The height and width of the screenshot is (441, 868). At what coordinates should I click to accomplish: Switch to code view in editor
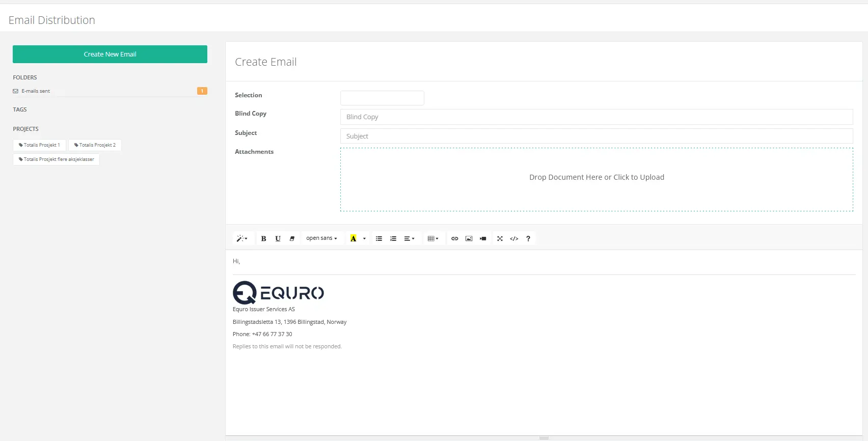[514, 238]
